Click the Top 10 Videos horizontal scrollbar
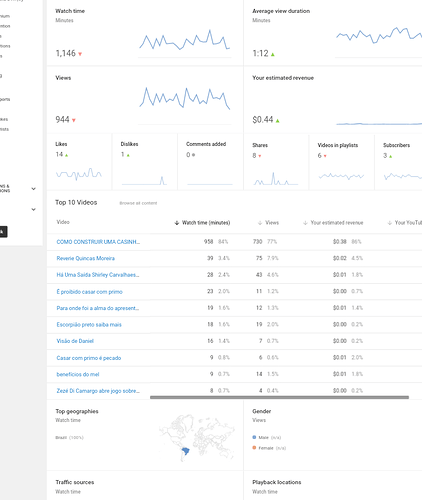 coord(279,397)
